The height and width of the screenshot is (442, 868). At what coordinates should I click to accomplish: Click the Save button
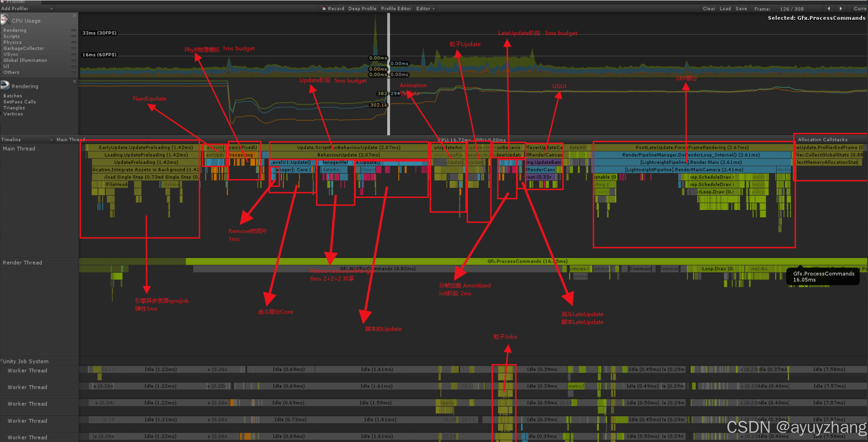coord(741,9)
